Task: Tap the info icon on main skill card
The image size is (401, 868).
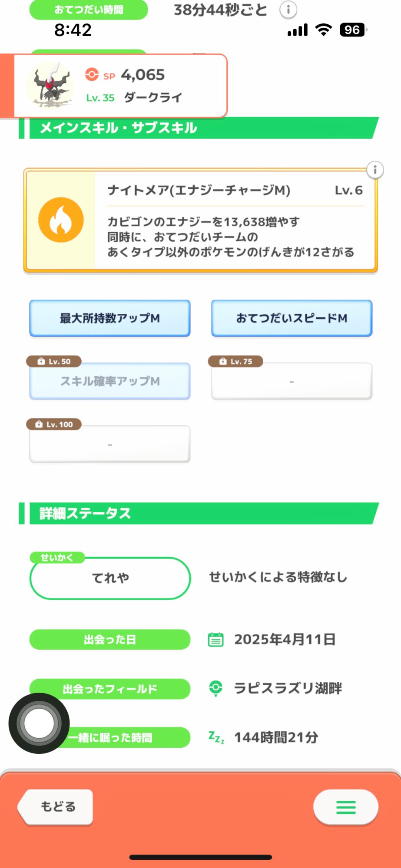Action: click(375, 170)
